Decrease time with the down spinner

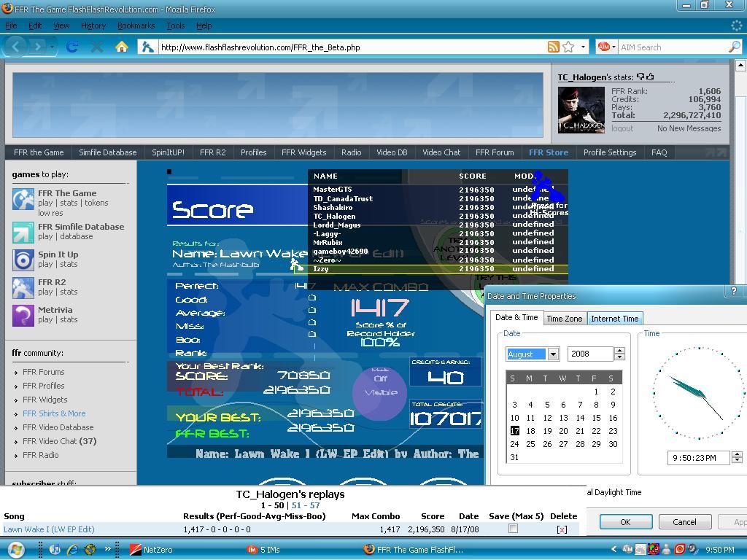737,461
